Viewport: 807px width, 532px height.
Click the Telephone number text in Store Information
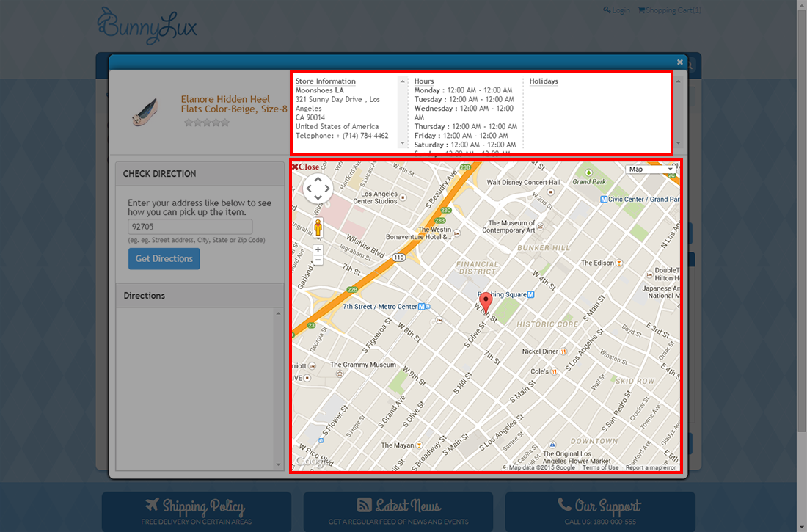(x=342, y=136)
